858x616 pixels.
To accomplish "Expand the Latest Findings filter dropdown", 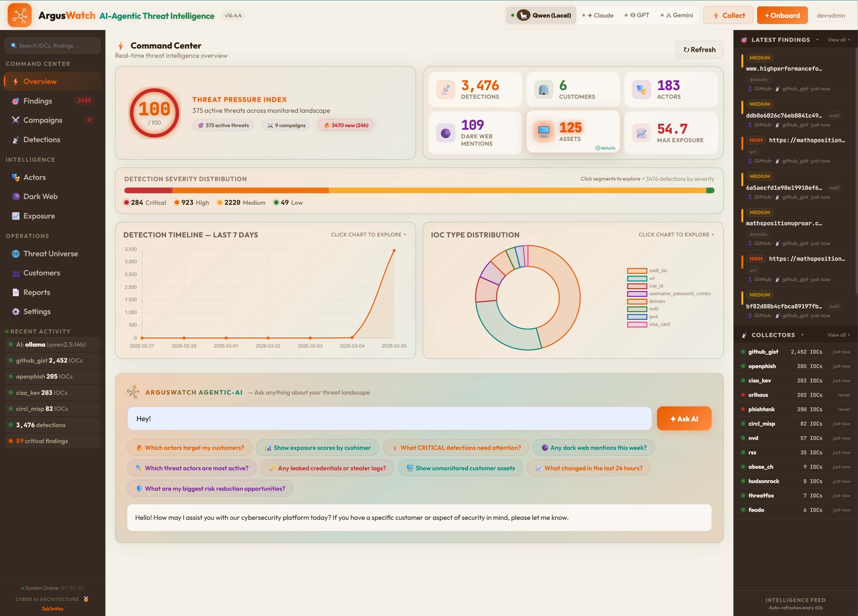I will (817, 40).
